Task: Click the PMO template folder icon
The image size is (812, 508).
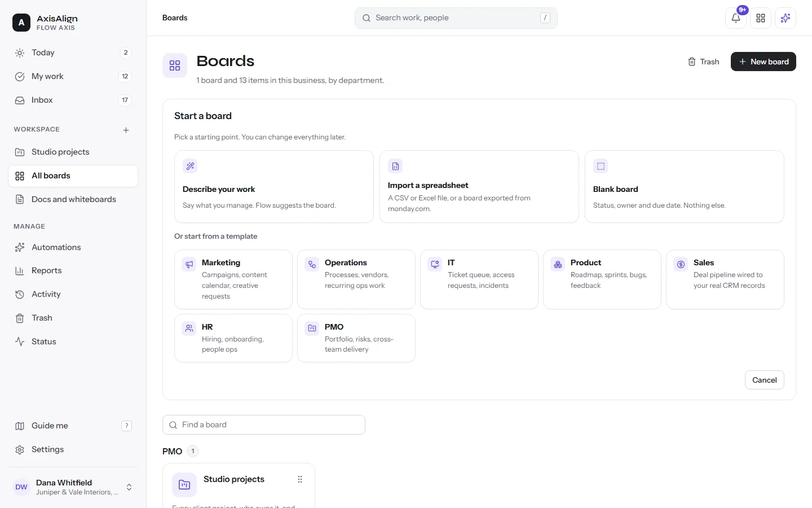Action: click(x=312, y=328)
